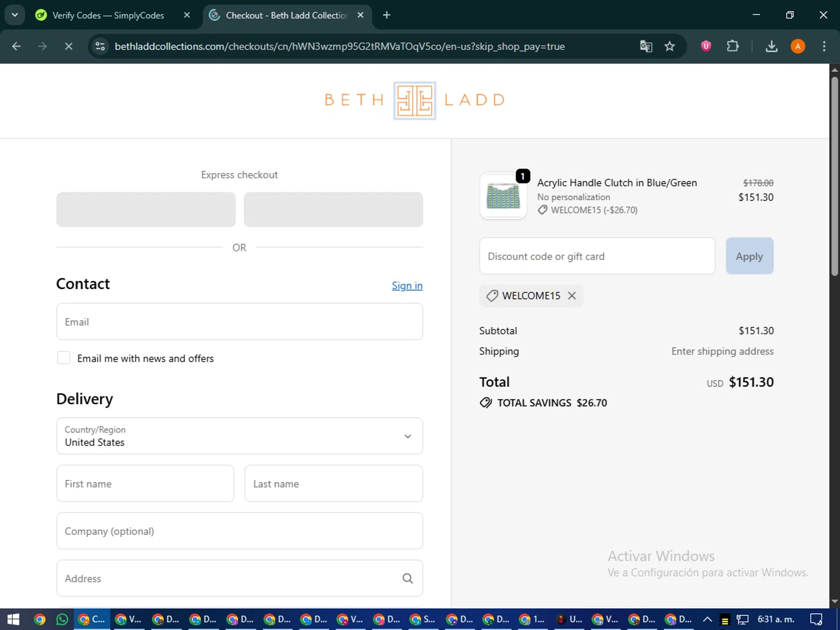
Task: Click the first express checkout button
Action: 146,209
